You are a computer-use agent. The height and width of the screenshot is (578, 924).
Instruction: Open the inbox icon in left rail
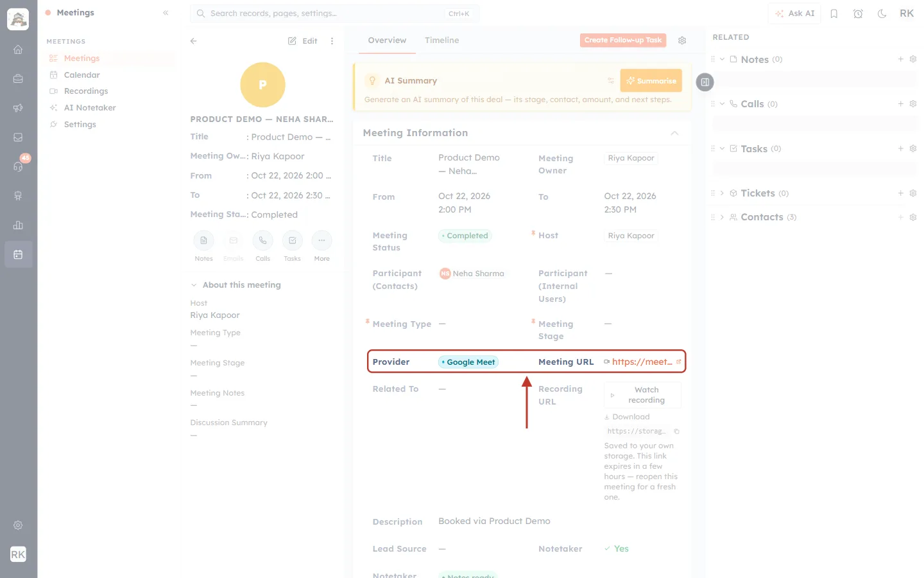point(18,137)
